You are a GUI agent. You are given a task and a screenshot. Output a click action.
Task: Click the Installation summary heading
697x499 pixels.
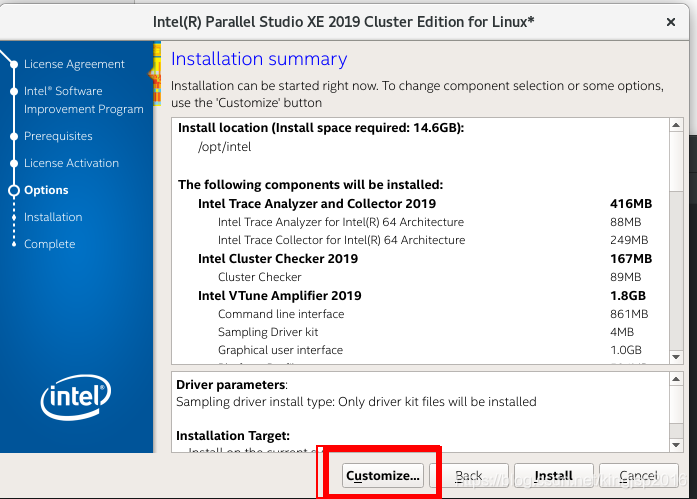click(259, 59)
